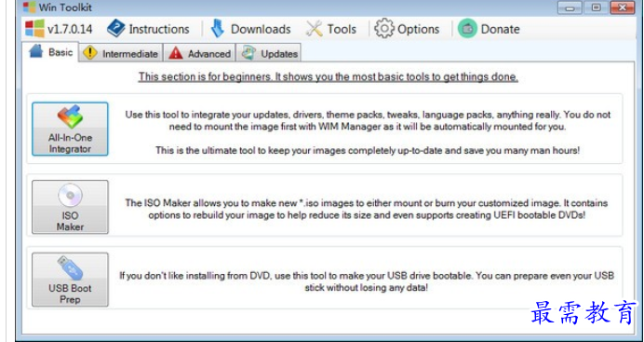Open the Advanced tab

(199, 53)
